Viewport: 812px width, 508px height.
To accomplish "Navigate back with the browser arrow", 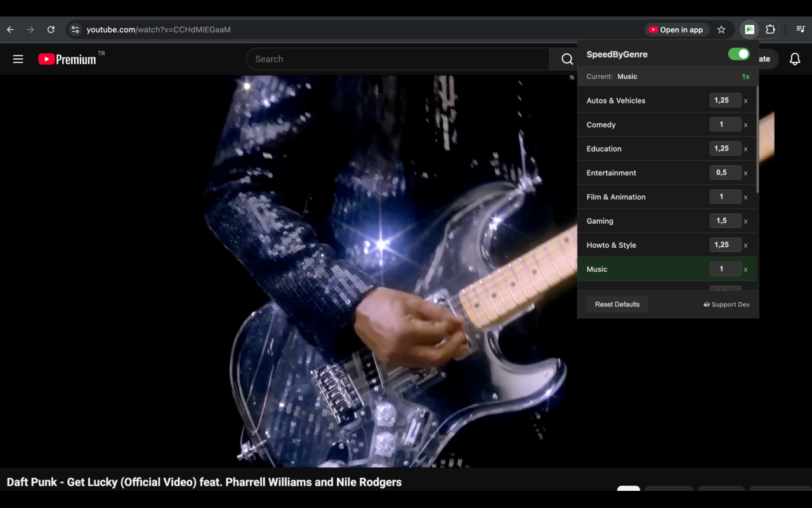I will click(10, 29).
